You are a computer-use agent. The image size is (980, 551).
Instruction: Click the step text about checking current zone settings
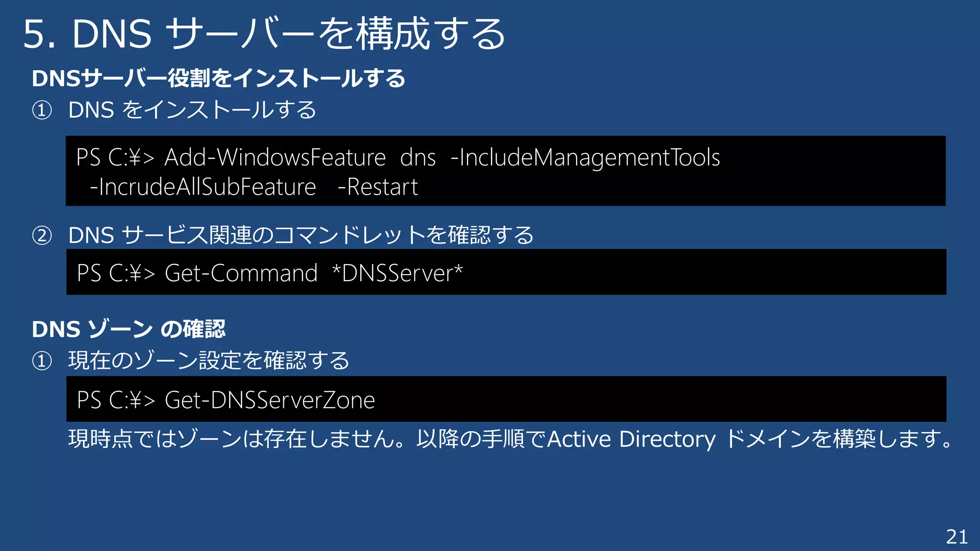tap(209, 361)
